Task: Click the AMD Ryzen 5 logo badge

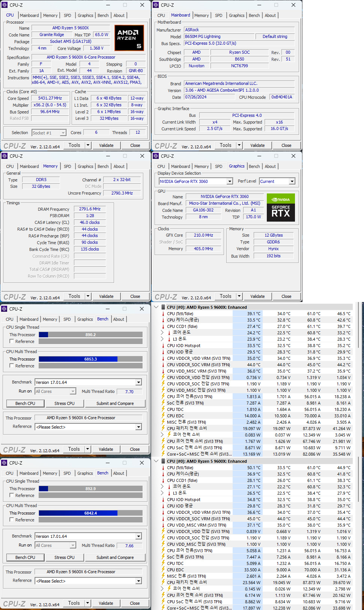Action: [129, 38]
